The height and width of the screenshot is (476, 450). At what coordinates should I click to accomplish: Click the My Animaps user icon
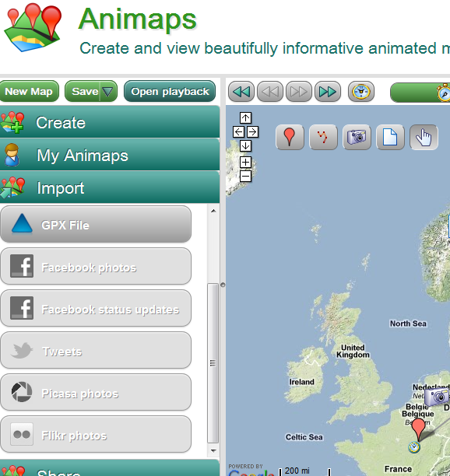(12, 155)
